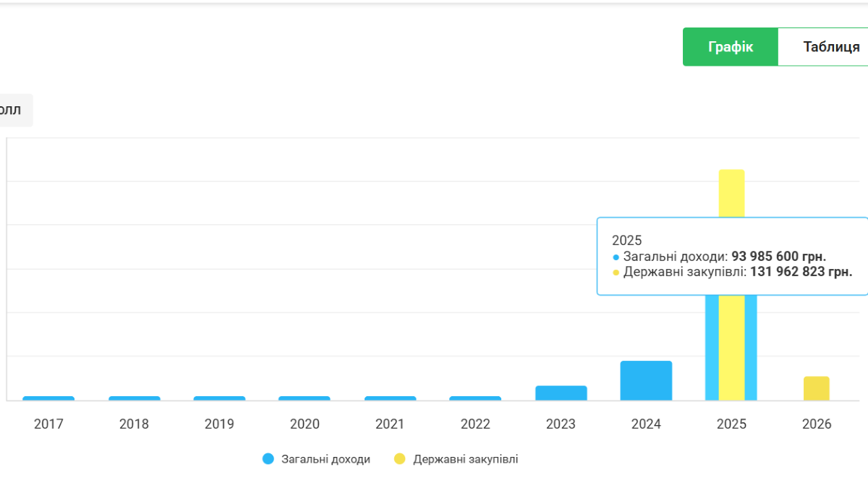Select the 2024 blue income bar

coord(646,380)
